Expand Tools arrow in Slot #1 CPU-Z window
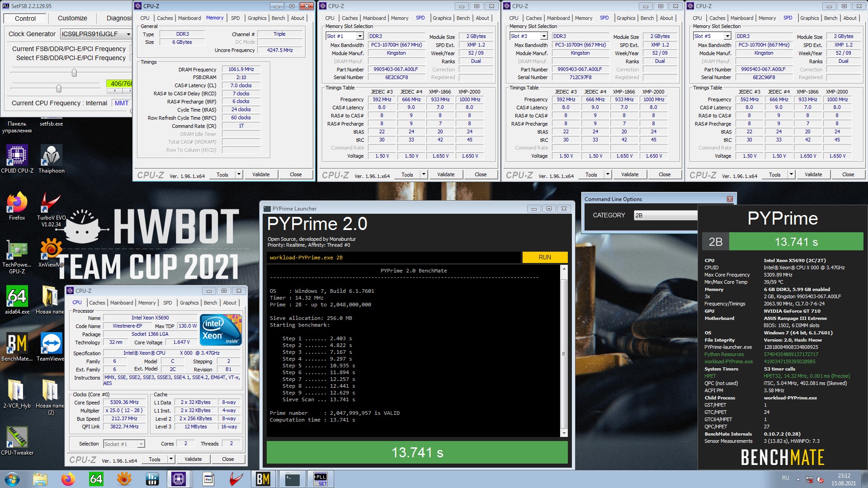 coord(424,174)
